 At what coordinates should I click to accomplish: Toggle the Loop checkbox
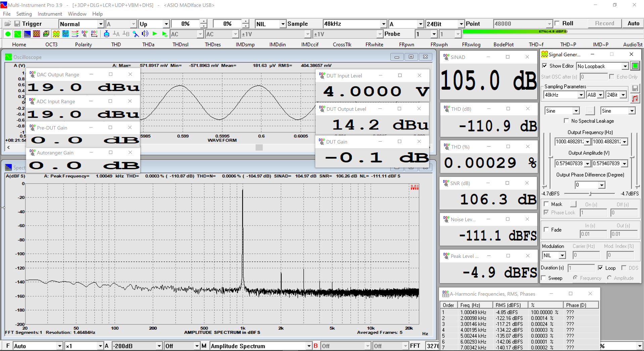600,268
